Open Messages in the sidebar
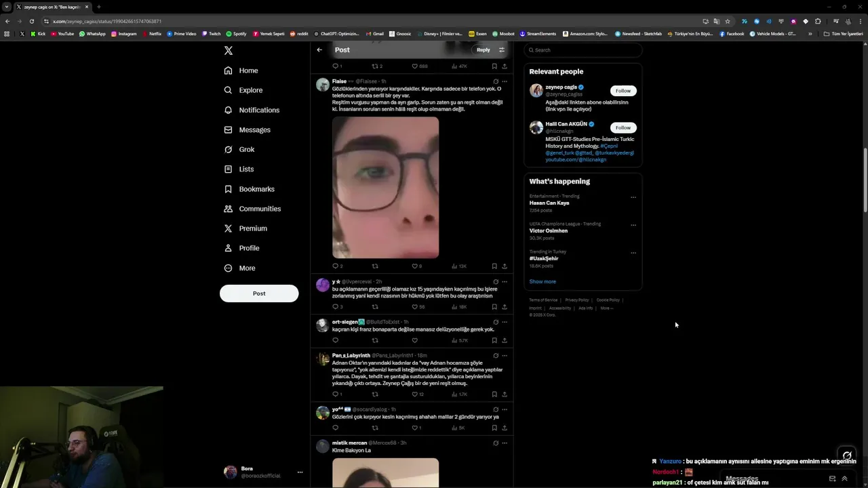The height and width of the screenshot is (488, 868). click(248, 129)
